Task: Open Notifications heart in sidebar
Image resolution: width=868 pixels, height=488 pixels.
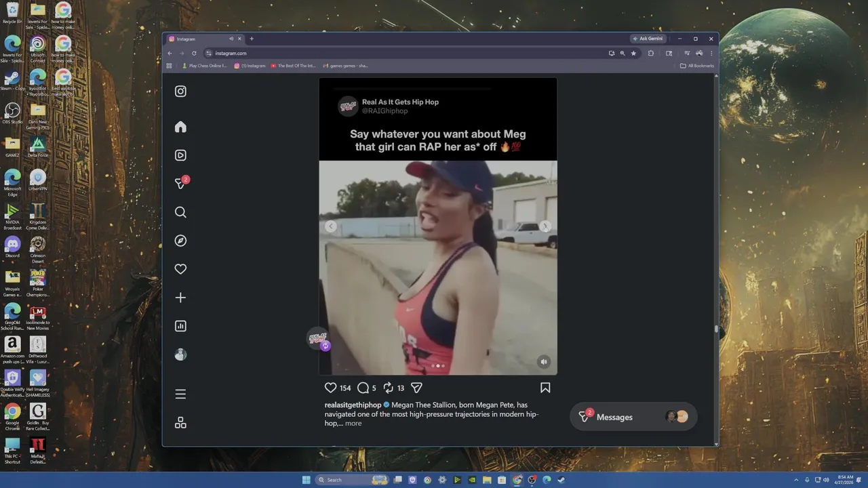Action: [x=180, y=269]
